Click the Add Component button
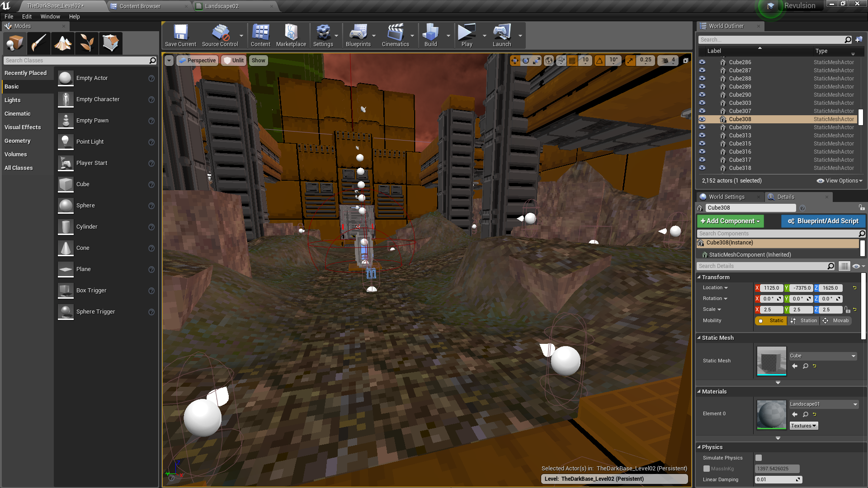The height and width of the screenshot is (488, 868). tap(730, 221)
